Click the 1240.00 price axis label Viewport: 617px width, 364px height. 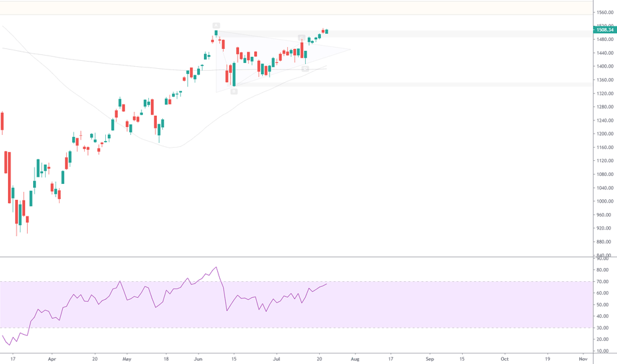click(605, 120)
